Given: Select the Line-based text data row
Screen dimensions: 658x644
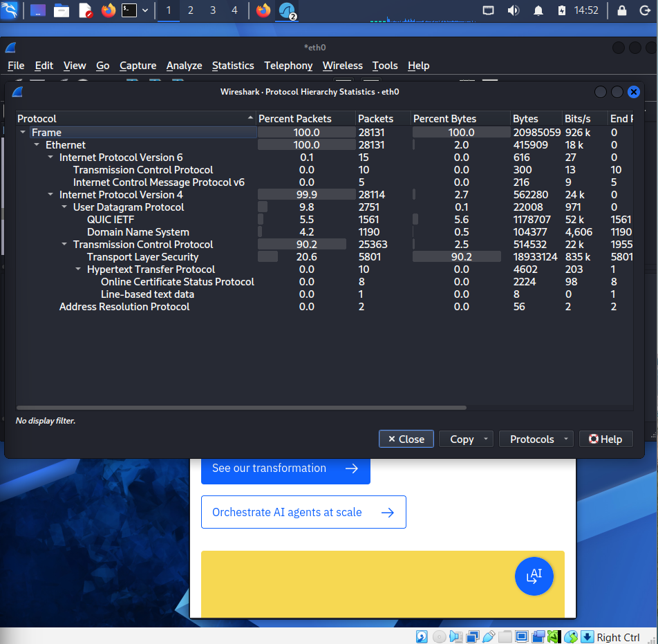Looking at the screenshot, I should 324,294.
